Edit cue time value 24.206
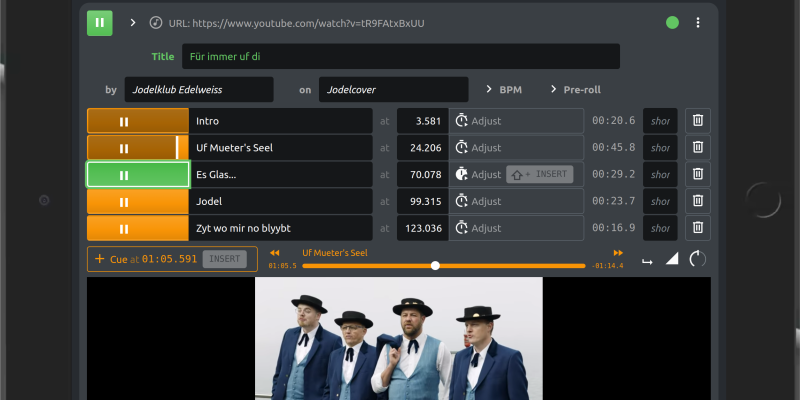 422,148
